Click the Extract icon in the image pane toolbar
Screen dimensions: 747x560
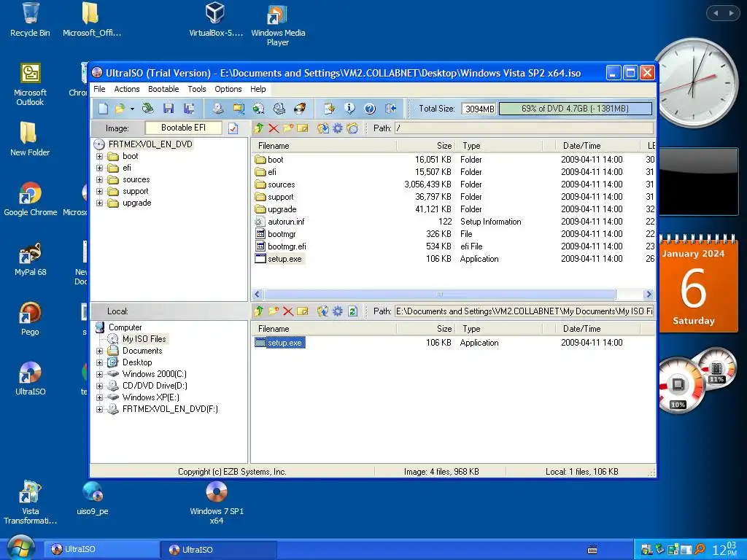(x=323, y=128)
